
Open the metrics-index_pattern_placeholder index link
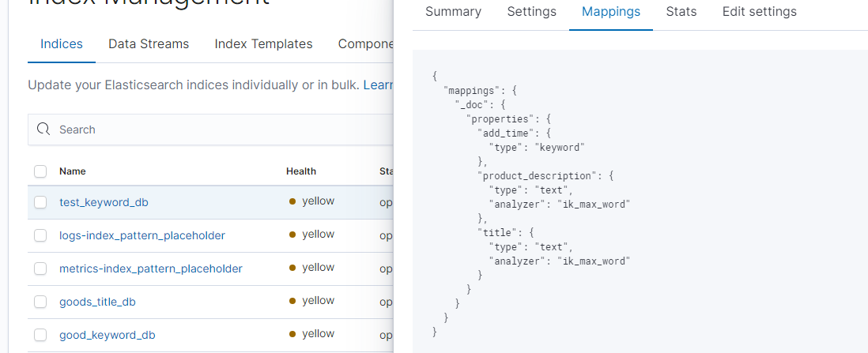point(150,269)
